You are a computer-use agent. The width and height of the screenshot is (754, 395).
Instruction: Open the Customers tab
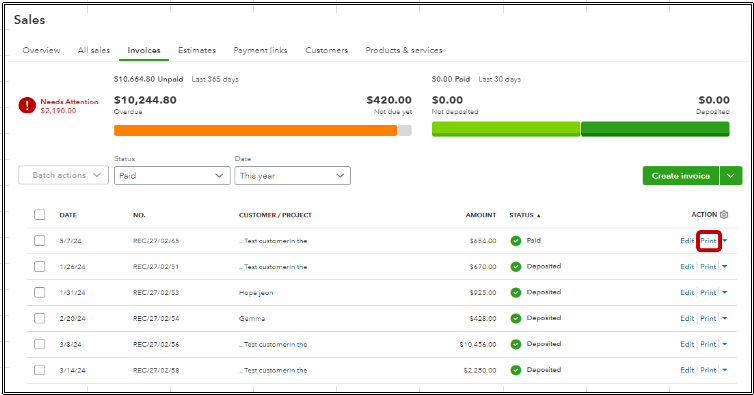click(x=327, y=50)
